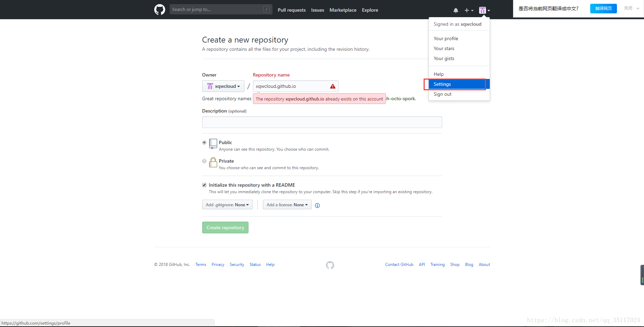Open the Security footer link
This screenshot has width=644, height=327.
pyautogui.click(x=237, y=265)
